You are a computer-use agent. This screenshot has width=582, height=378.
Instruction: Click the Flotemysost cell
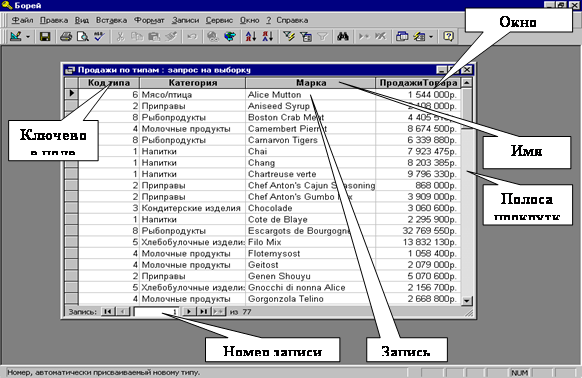310,254
